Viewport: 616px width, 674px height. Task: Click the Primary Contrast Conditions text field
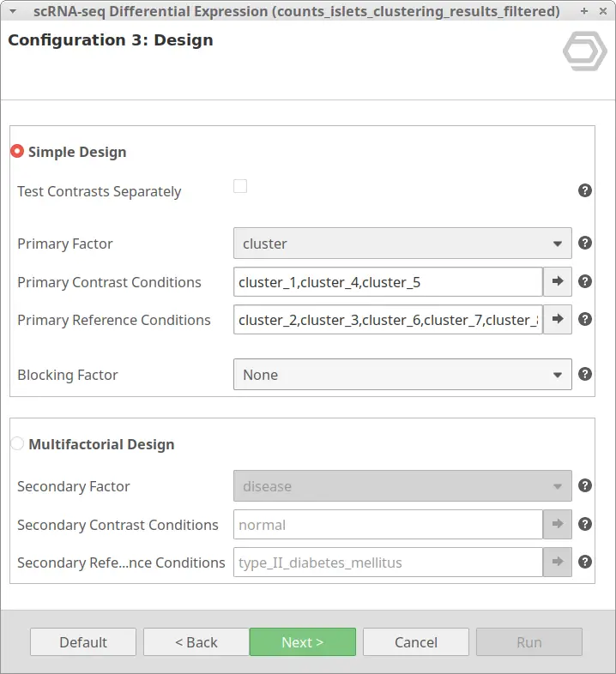tap(388, 282)
